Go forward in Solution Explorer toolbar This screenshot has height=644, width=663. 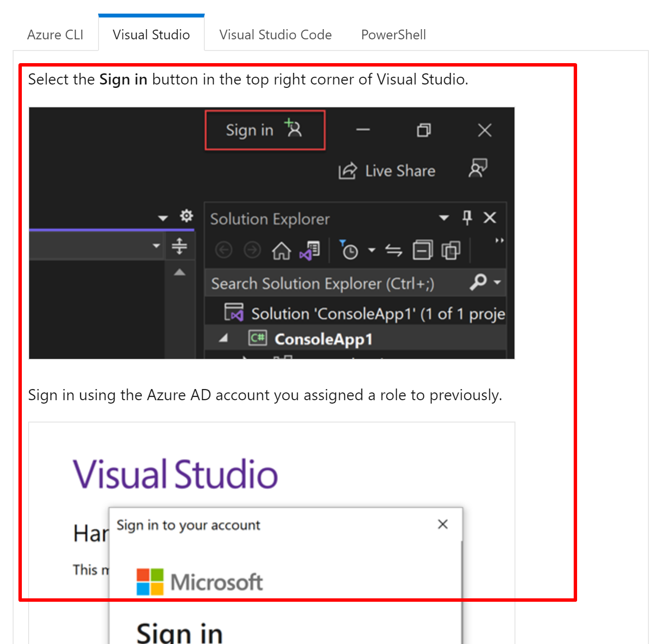click(252, 250)
